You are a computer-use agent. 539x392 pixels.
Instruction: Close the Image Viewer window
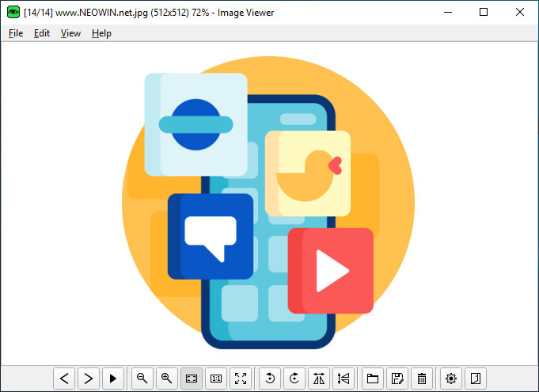pyautogui.click(x=520, y=13)
